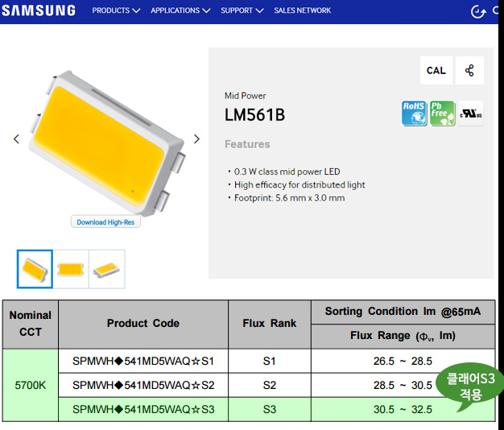Viewport: 504px width, 430px height.
Task: Click 'High efficacy for distributed light' text
Action: 300,184
